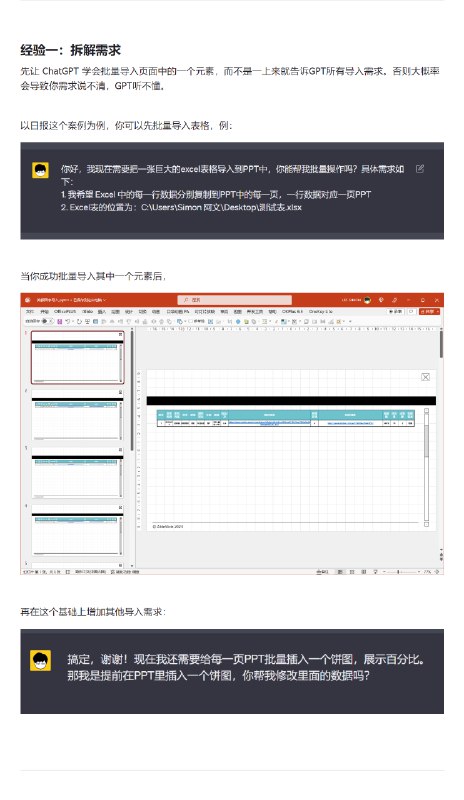Open the OfficePLUS ribbon tab
The width and height of the screenshot is (464, 800).
tap(65, 311)
